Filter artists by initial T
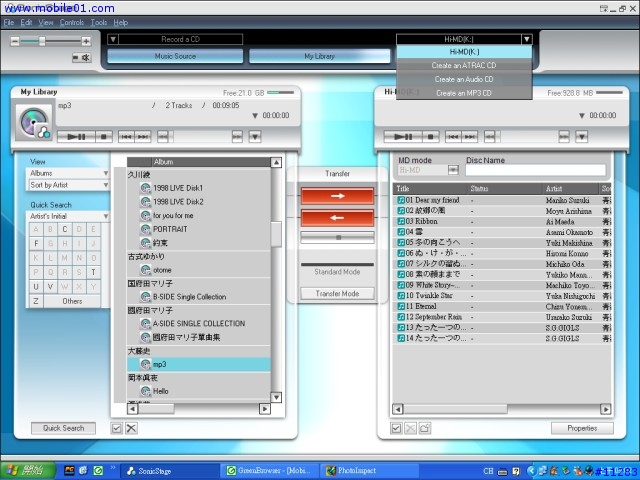 [x=93, y=272]
